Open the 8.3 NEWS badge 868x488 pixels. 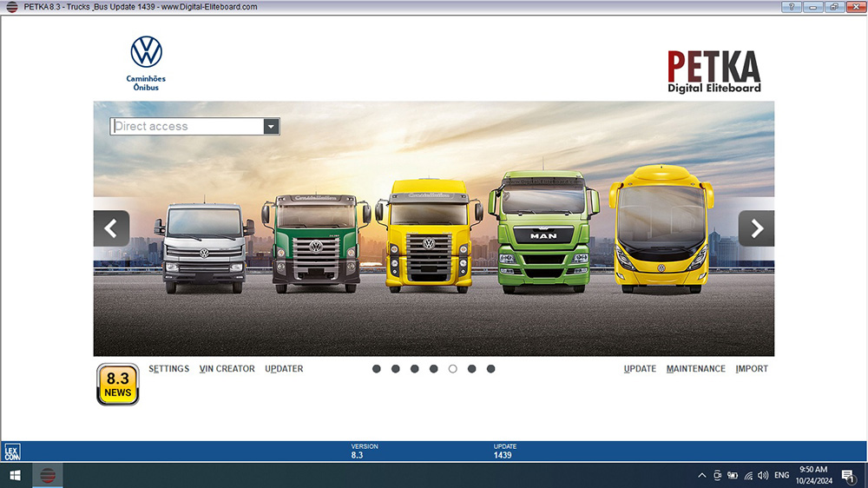pyautogui.click(x=117, y=385)
